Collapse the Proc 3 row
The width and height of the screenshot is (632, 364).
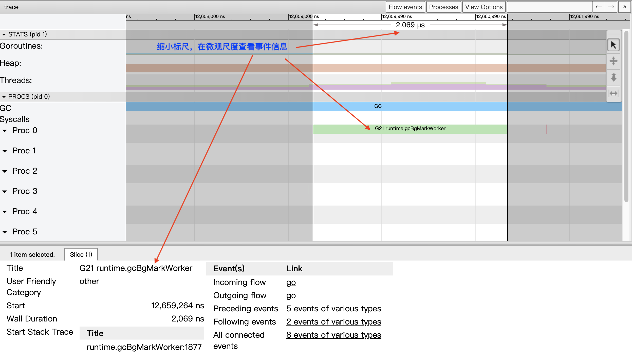pyautogui.click(x=6, y=191)
